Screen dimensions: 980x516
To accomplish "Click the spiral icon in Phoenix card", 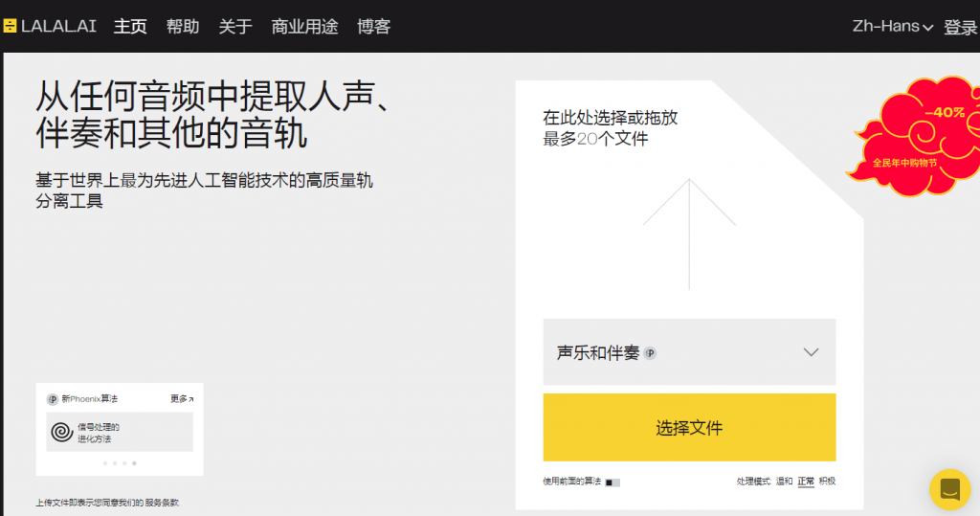I will [62, 432].
